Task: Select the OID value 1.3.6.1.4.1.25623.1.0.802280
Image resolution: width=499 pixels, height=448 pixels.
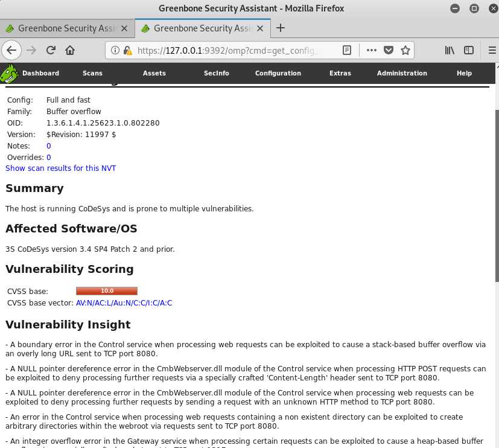Action: pos(103,123)
